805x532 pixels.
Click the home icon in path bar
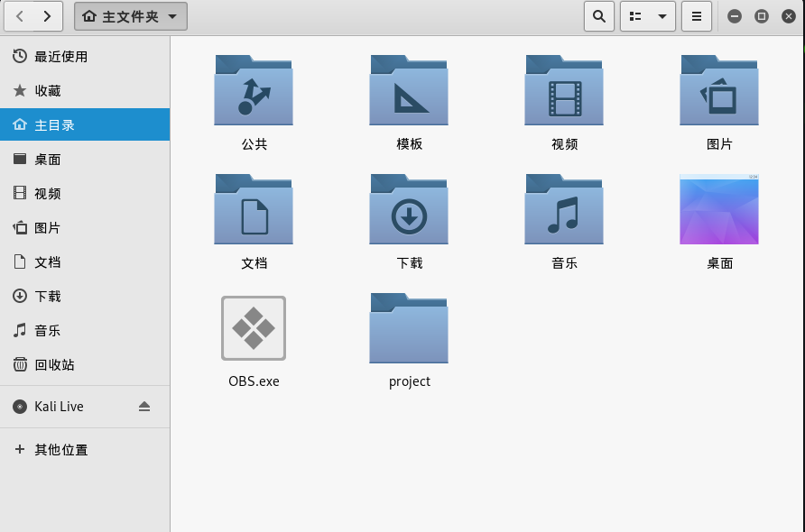pyautogui.click(x=89, y=16)
